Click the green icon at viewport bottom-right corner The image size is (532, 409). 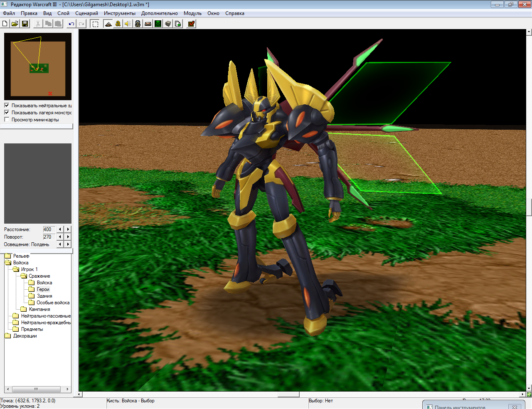[x=529, y=394]
